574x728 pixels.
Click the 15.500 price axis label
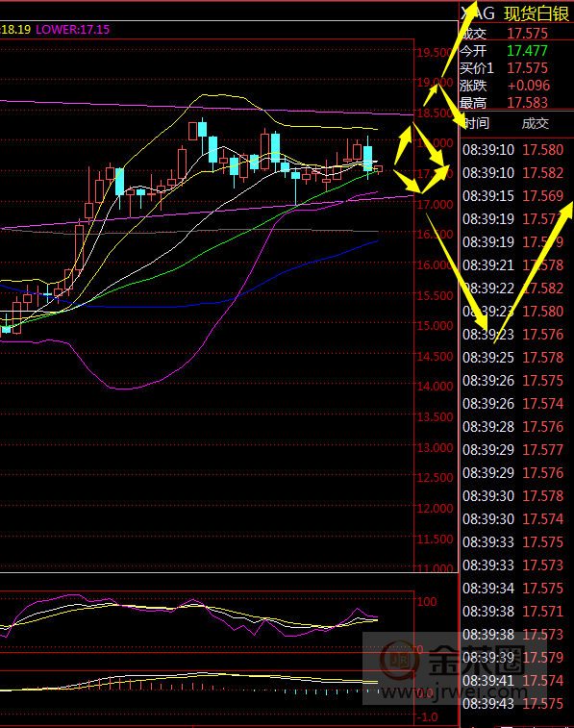coord(435,296)
